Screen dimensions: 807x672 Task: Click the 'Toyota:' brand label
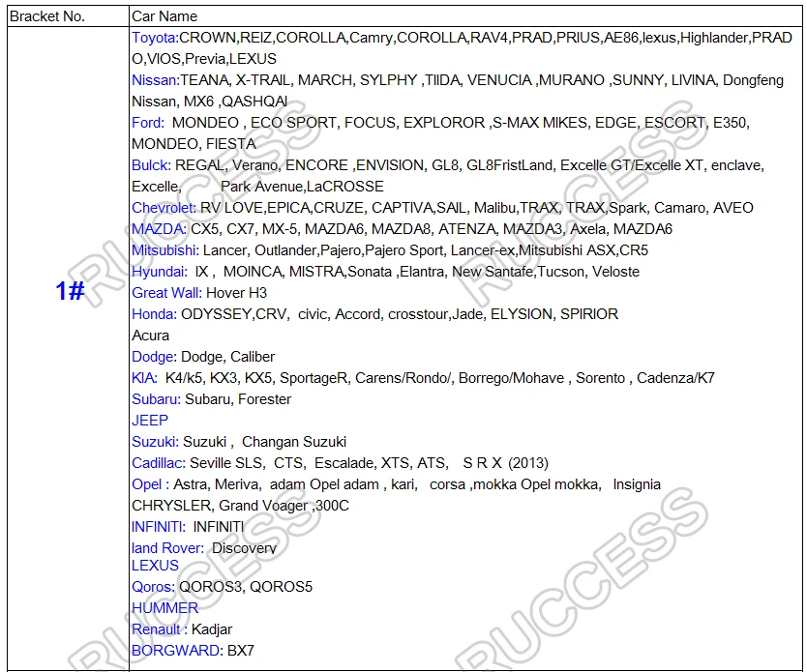[x=155, y=38]
